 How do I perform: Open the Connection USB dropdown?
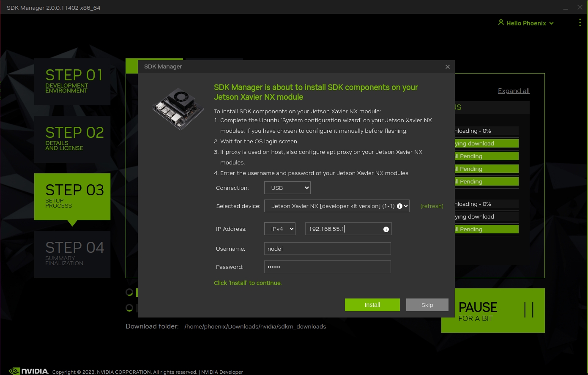click(287, 188)
